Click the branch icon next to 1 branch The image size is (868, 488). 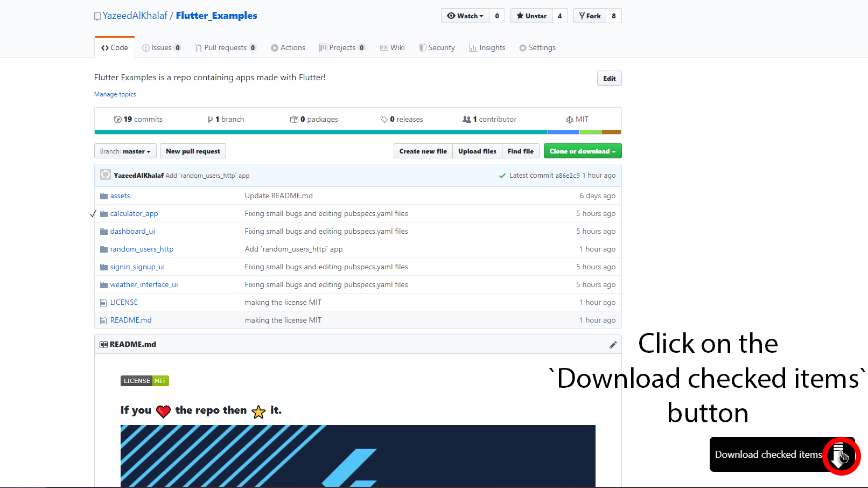click(x=210, y=120)
